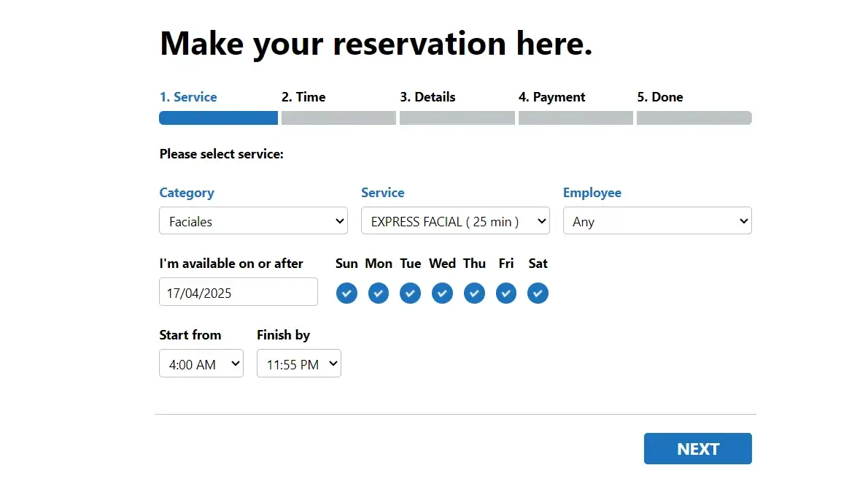Open the Start from time dropdown

(201, 364)
